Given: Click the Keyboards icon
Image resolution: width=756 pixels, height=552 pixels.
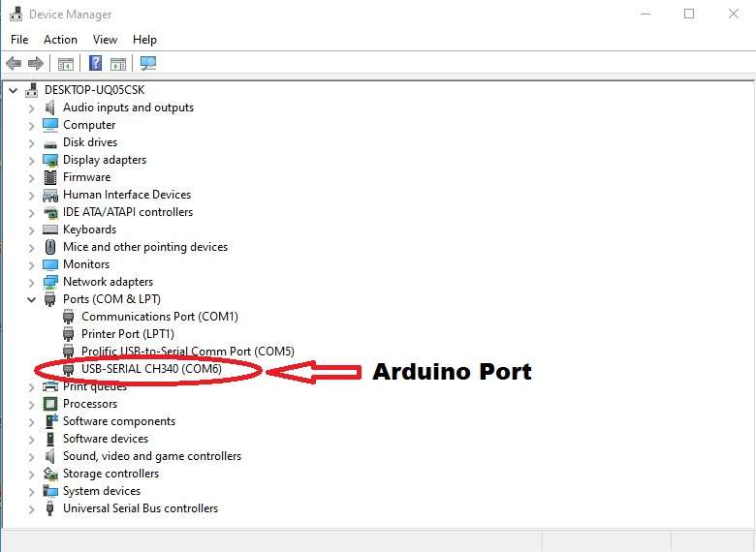Looking at the screenshot, I should click(x=50, y=230).
